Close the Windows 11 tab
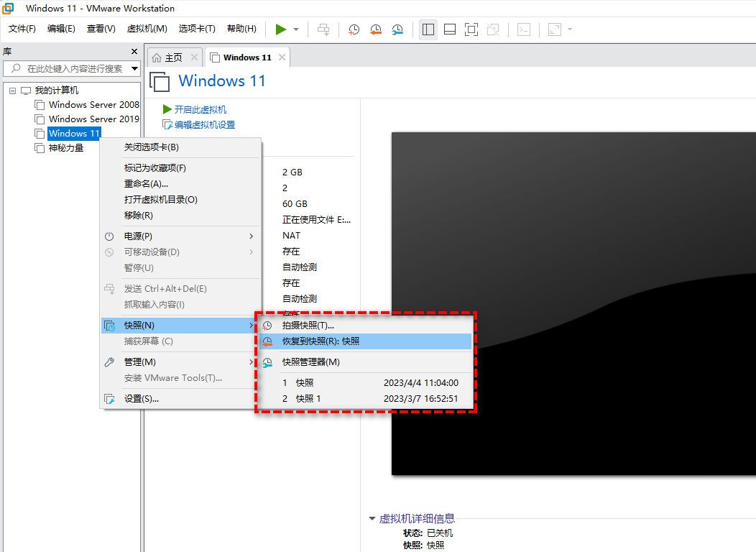The width and height of the screenshot is (756, 552). pyautogui.click(x=282, y=57)
